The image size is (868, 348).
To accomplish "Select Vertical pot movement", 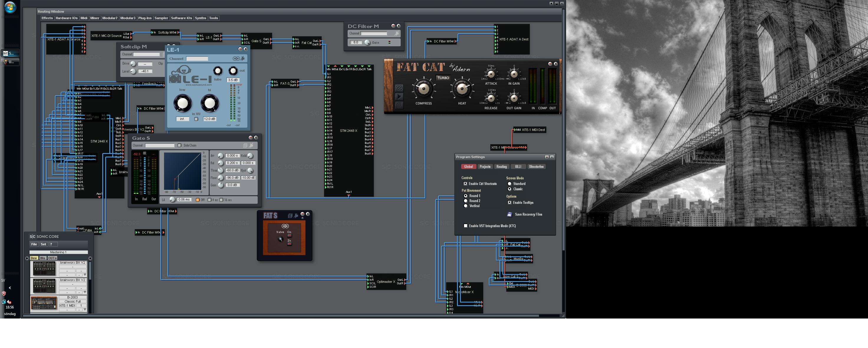I will 466,206.
